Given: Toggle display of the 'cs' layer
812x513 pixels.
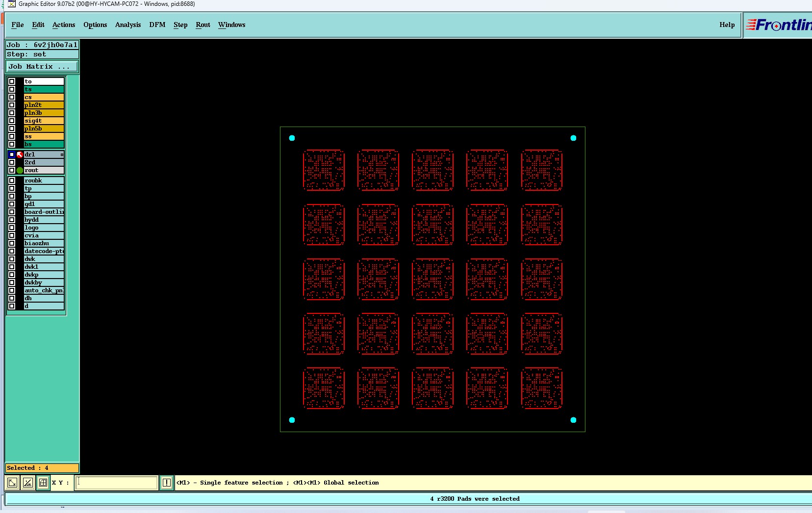Looking at the screenshot, I should pos(12,97).
